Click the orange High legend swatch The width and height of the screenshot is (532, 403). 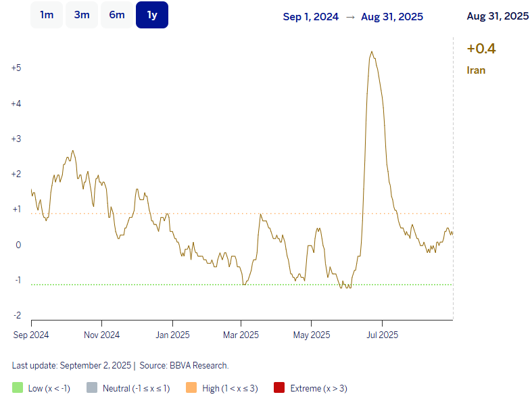[x=191, y=387]
